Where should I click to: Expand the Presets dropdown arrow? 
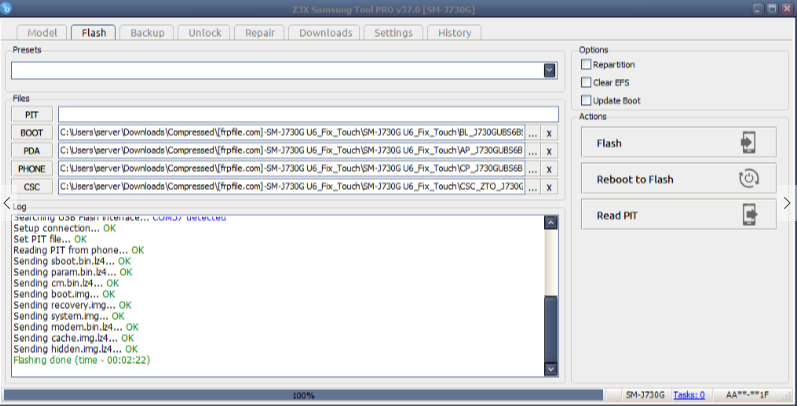click(x=549, y=70)
